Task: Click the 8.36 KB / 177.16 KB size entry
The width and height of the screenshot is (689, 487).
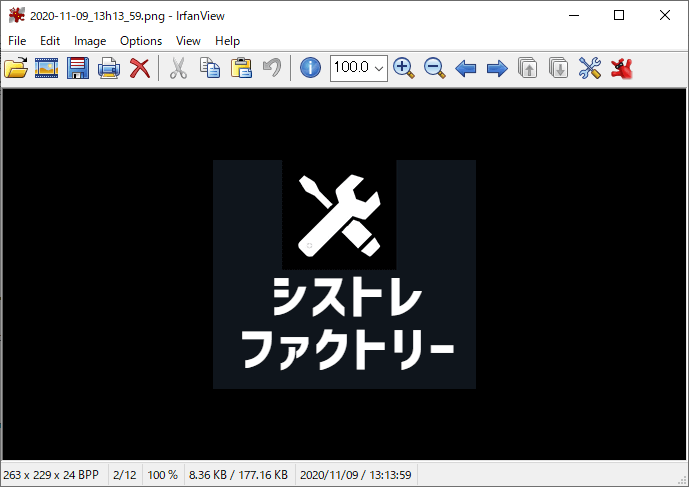Action: [239, 475]
